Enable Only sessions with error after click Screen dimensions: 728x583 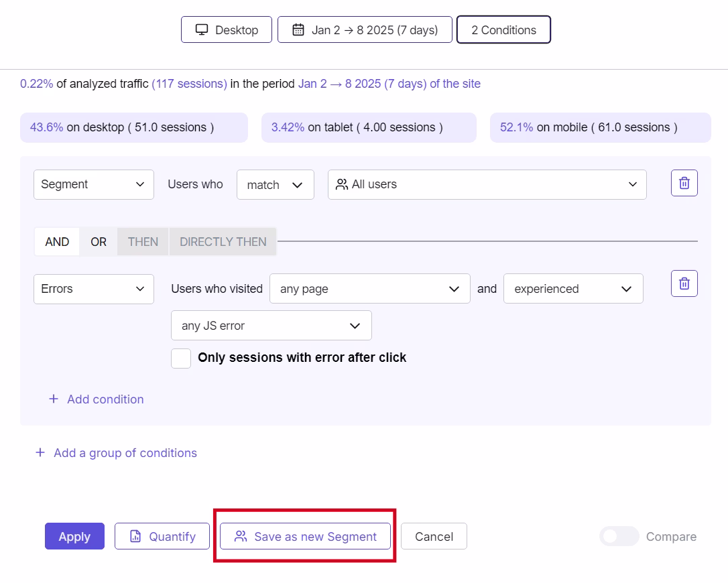point(181,358)
